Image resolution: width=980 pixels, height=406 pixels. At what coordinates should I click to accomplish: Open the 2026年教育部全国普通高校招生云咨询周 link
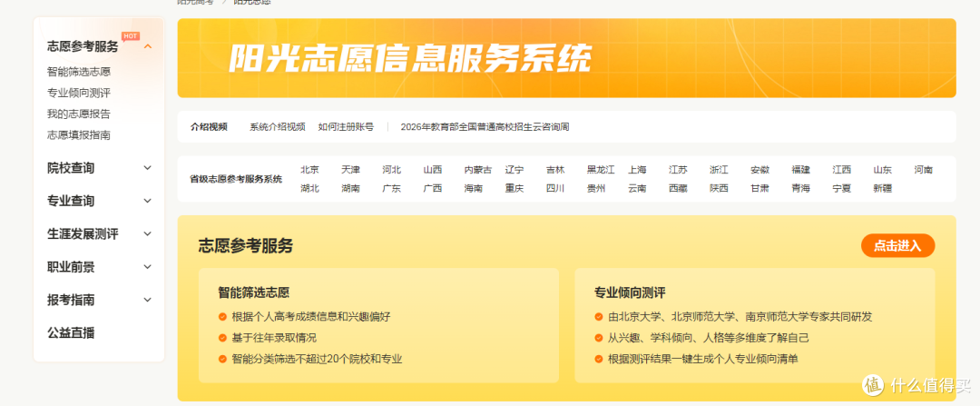click(x=485, y=127)
